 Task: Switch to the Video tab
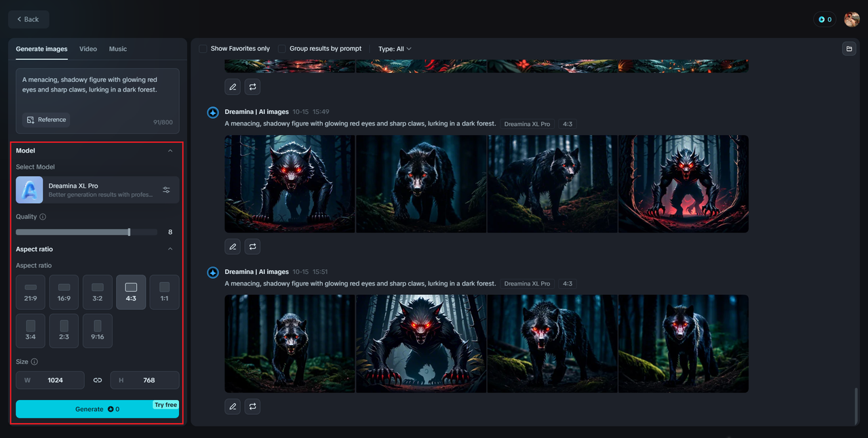[88, 49]
